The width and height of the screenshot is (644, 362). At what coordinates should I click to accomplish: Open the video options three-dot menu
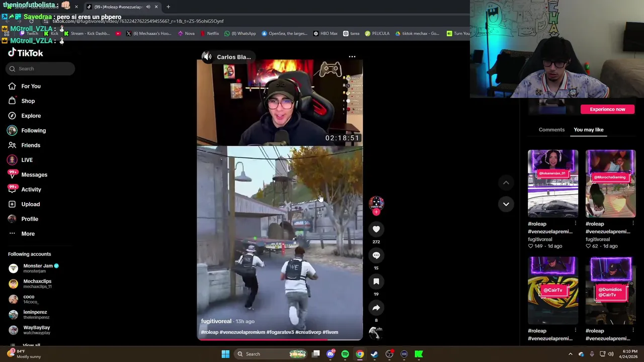(352, 57)
